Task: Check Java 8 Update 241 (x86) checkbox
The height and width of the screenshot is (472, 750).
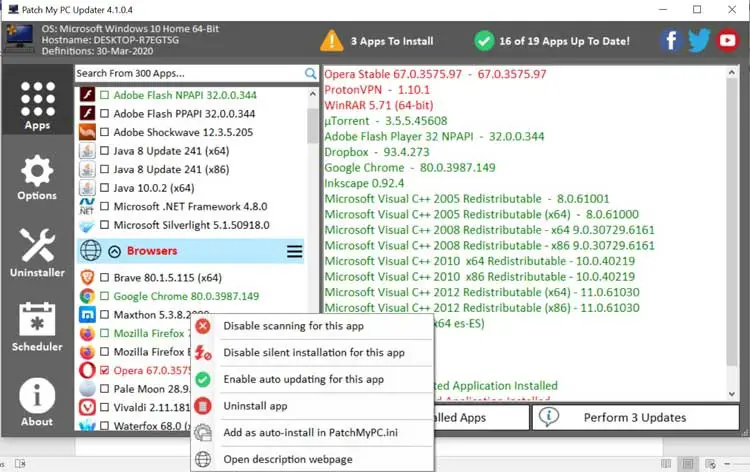Action: coord(104,169)
